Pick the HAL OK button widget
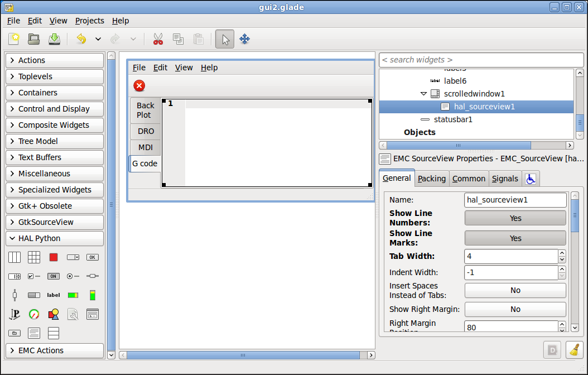588x375 pixels. click(93, 257)
